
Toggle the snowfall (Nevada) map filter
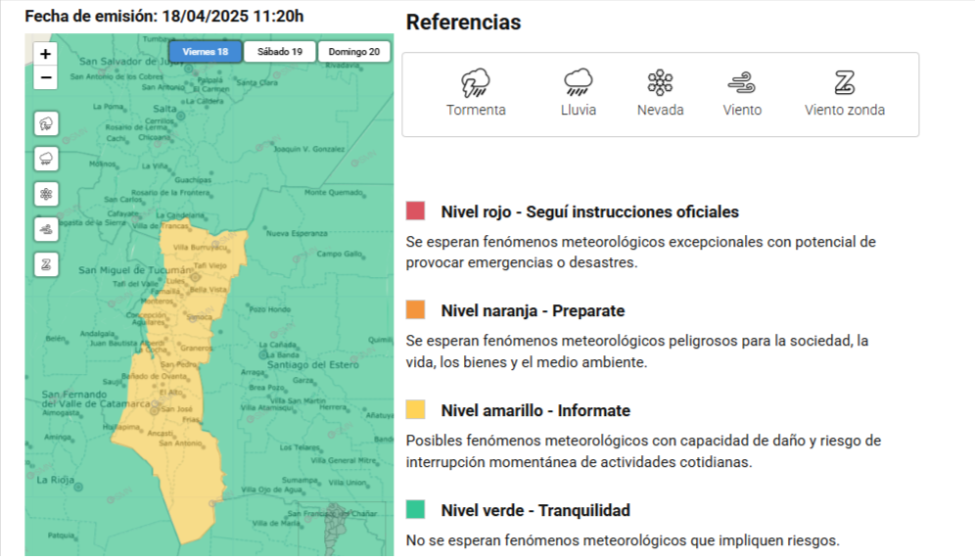46,194
